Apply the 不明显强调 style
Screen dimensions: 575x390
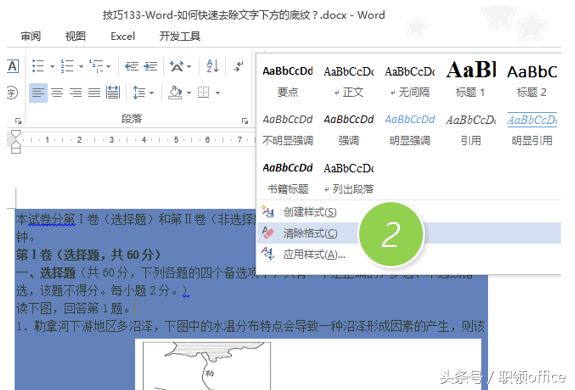(288, 129)
